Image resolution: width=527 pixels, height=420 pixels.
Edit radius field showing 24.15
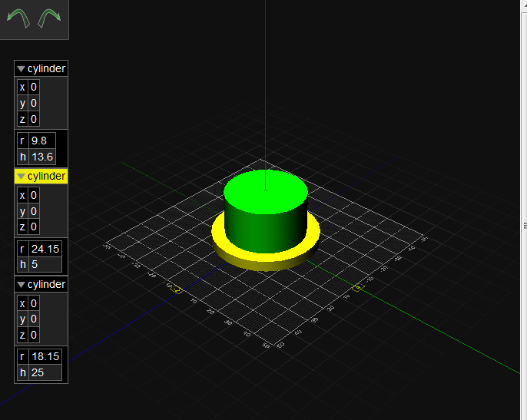(45, 249)
